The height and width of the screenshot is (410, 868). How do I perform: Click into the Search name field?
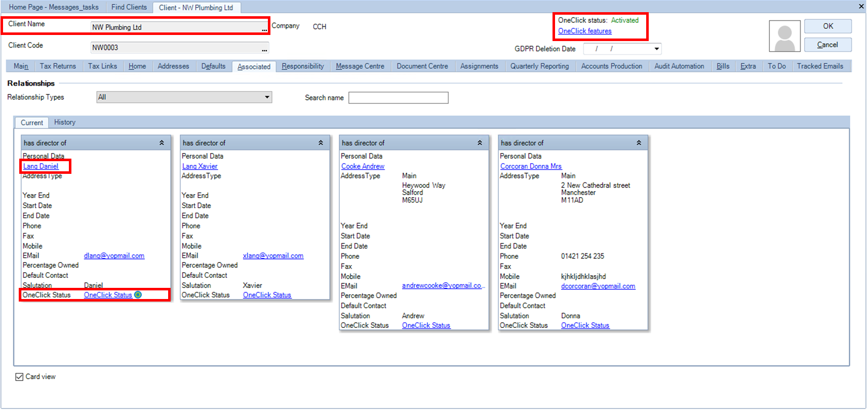tap(398, 98)
